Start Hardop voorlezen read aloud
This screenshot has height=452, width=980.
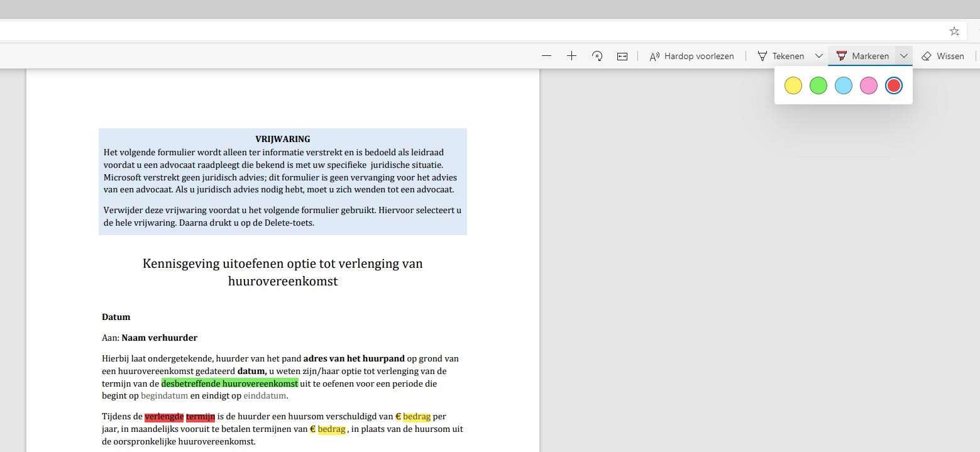click(691, 55)
